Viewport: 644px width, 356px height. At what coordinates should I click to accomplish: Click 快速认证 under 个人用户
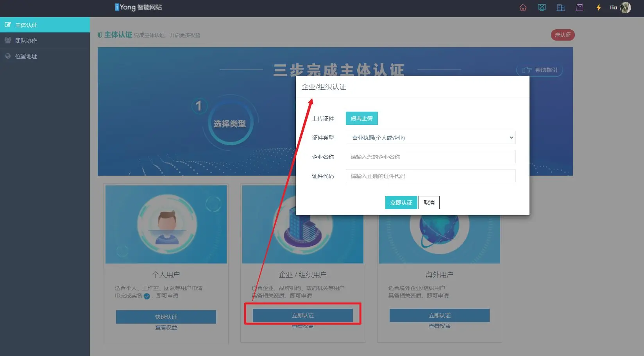pyautogui.click(x=166, y=317)
